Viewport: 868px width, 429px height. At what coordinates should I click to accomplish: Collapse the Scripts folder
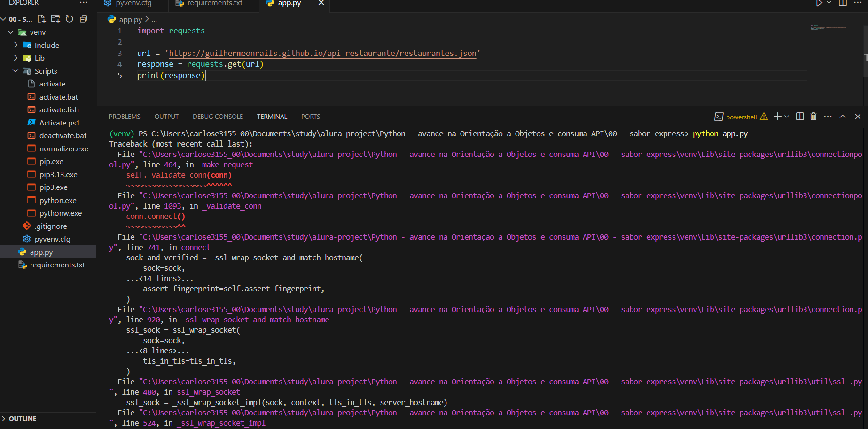tap(16, 71)
